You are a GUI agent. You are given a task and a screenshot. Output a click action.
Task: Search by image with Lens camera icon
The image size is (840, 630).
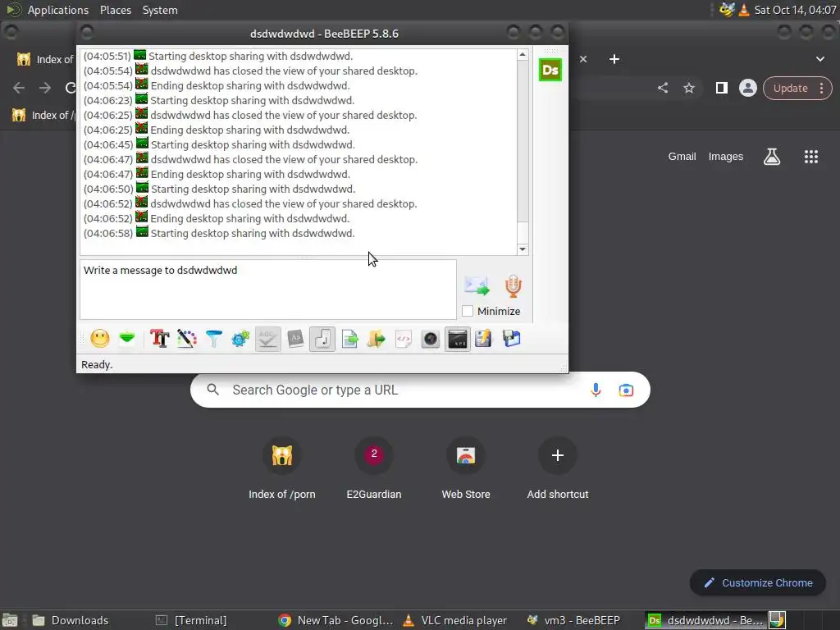(626, 390)
